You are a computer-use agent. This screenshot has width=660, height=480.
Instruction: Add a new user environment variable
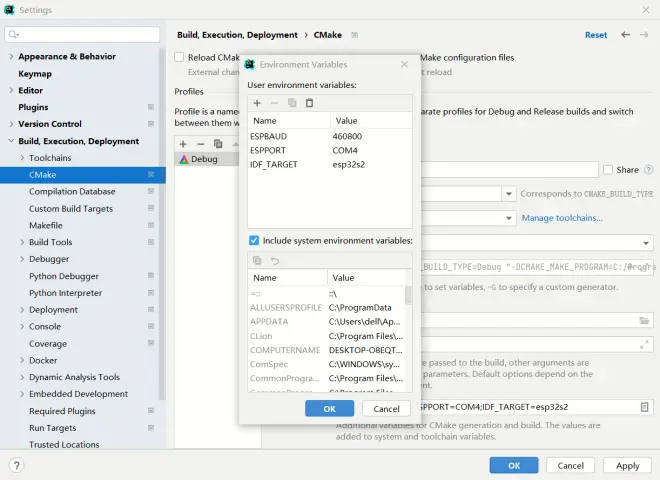coord(257,103)
